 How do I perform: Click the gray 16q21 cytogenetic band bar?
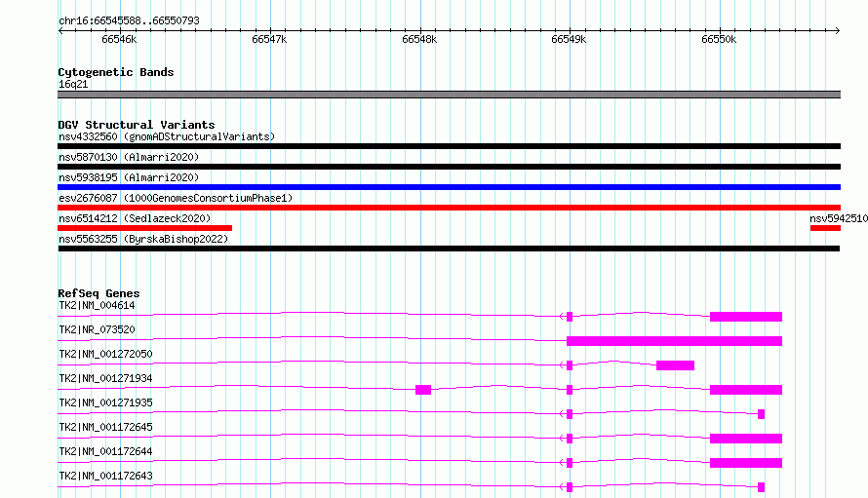click(x=449, y=95)
